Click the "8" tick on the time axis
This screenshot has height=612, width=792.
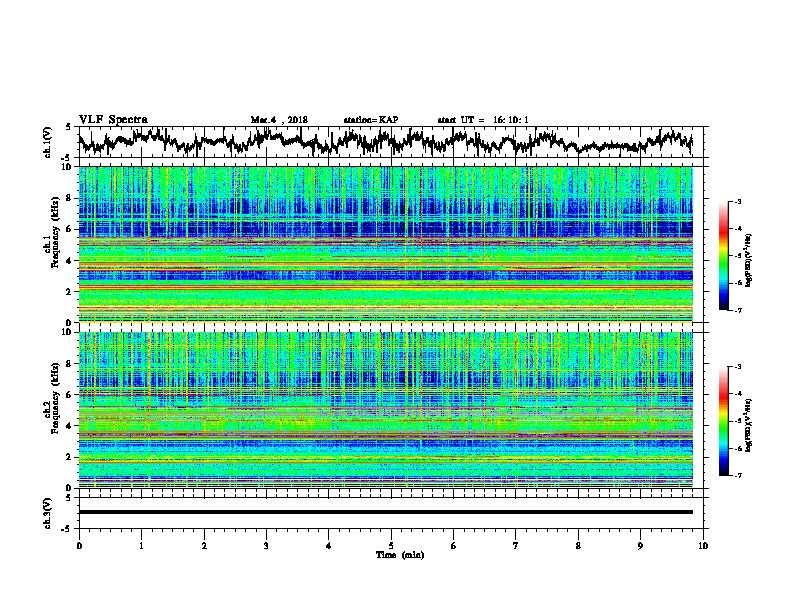(x=578, y=546)
